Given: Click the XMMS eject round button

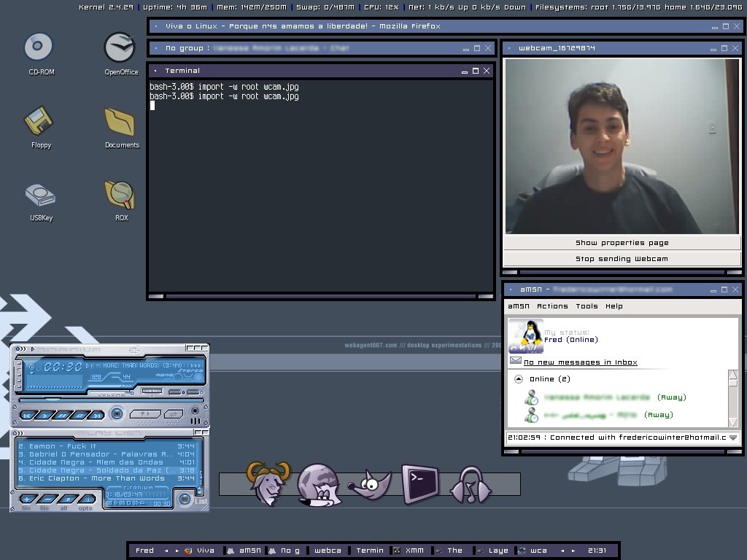Looking at the screenshot, I should [x=117, y=413].
